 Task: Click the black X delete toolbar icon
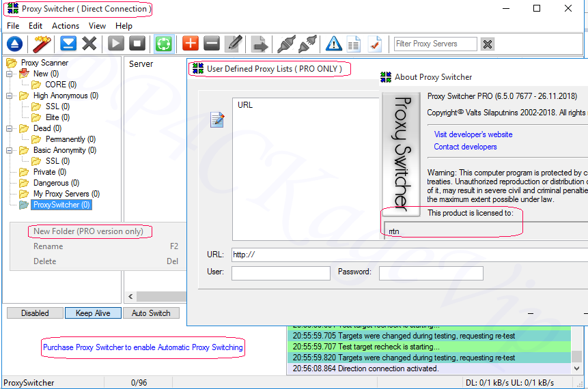click(89, 44)
